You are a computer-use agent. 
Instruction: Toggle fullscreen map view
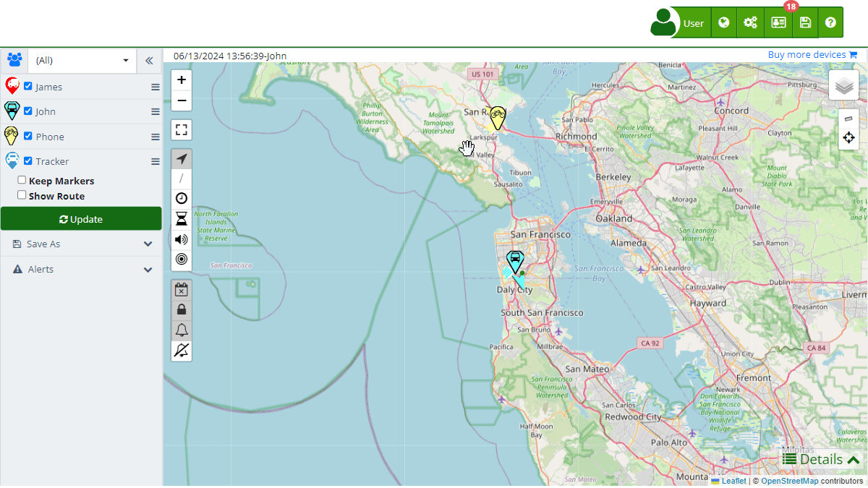[x=182, y=130]
